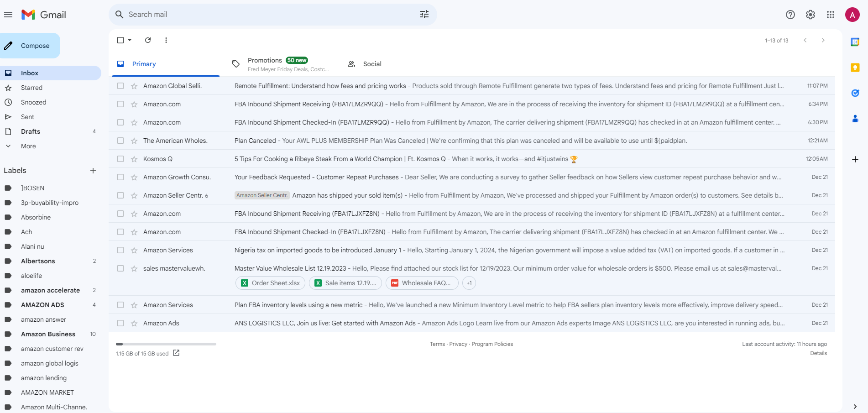Image resolution: width=868 pixels, height=413 pixels.
Task: Open the Order Sheet.xlsx attachment
Action: click(270, 283)
